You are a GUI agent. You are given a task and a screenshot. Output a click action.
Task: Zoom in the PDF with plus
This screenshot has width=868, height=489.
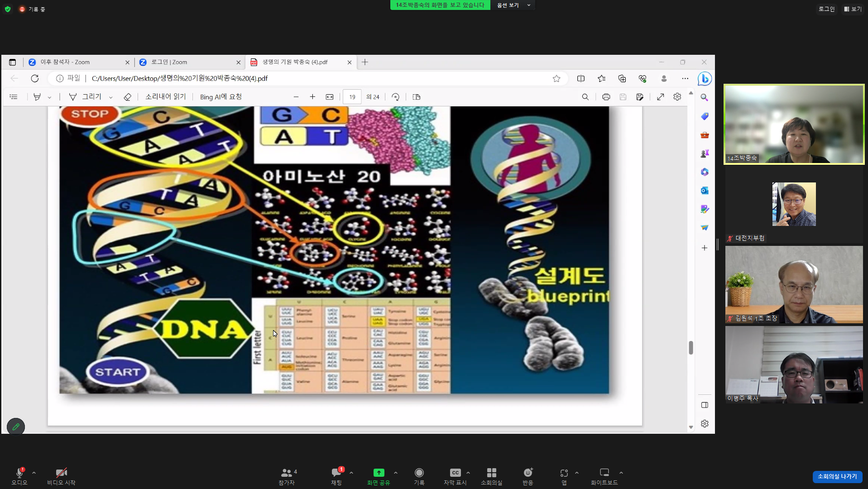pos(312,97)
